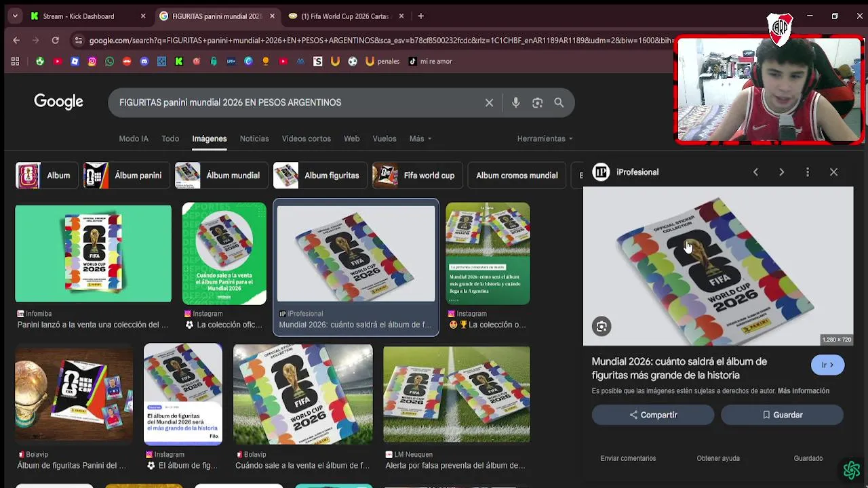Switch to Fifa World Cup 2026 Cartas tab
The image size is (868, 488).
[346, 16]
